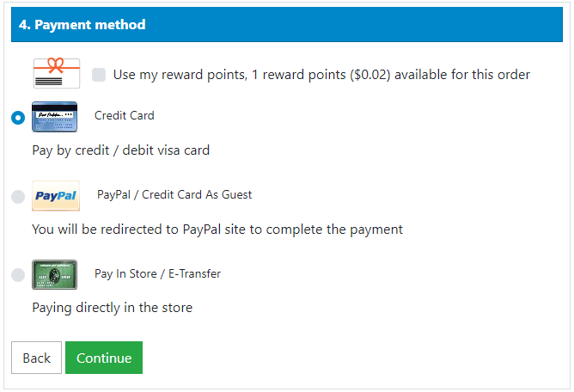Enable the Use my reward points checkbox
The height and width of the screenshot is (392, 574).
[99, 75]
